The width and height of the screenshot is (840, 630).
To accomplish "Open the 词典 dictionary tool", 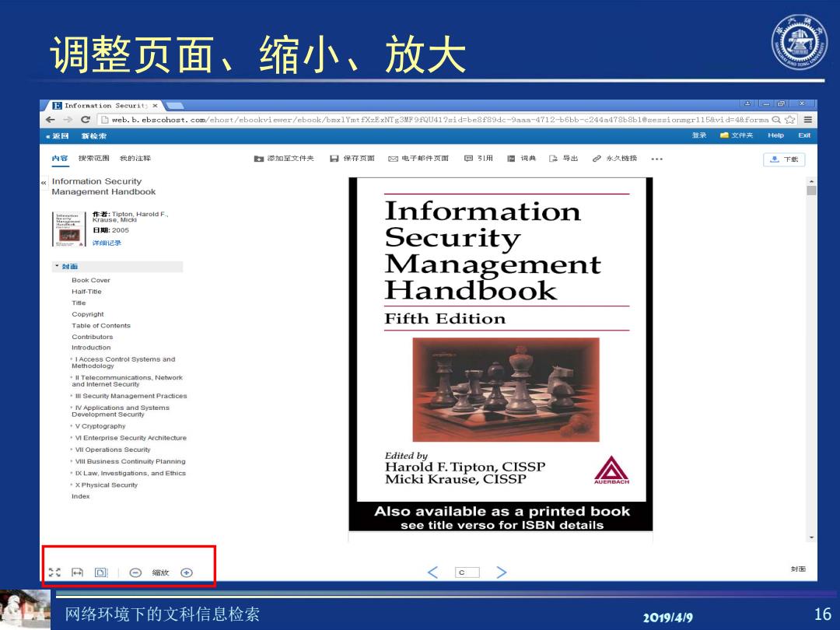I will [x=521, y=159].
